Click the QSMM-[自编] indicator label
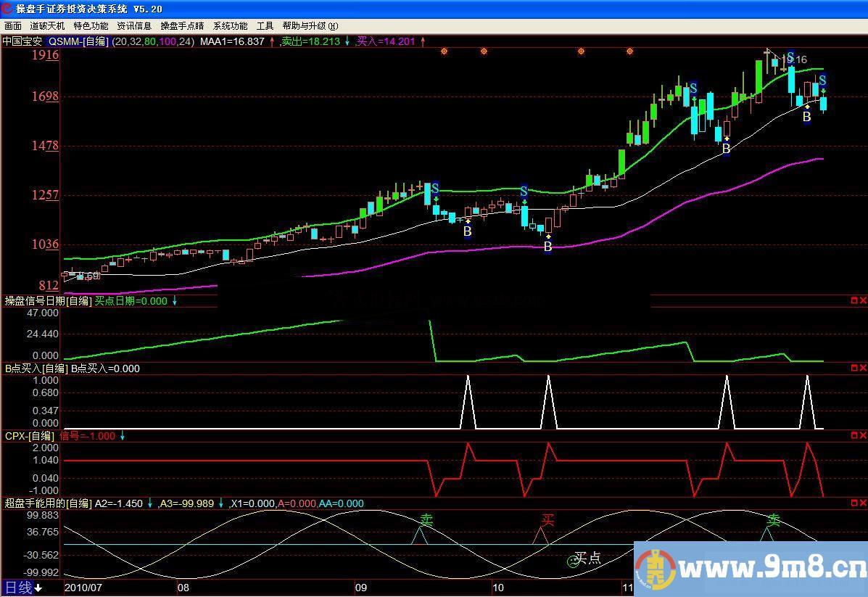The width and height of the screenshot is (868, 597). (x=78, y=42)
